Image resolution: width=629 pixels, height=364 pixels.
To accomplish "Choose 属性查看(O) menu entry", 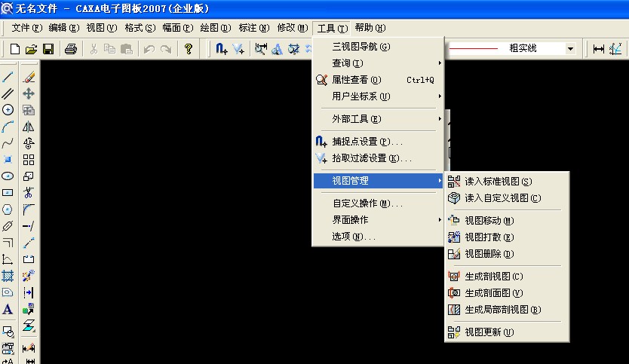I will [x=379, y=80].
